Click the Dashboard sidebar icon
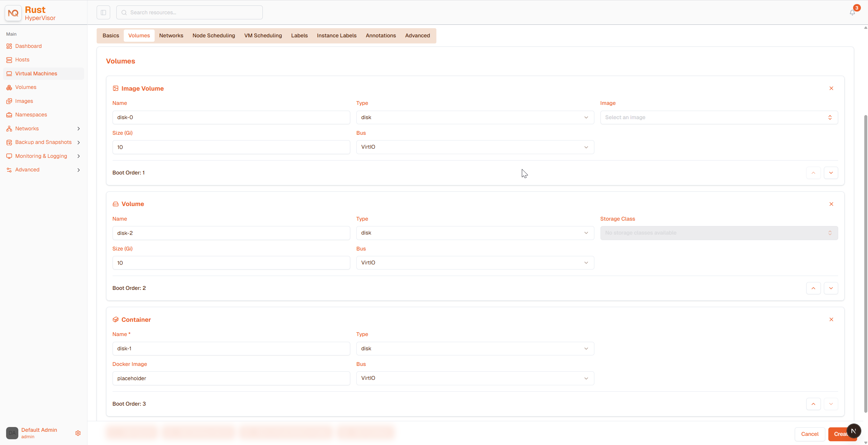This screenshot has height=445, width=868. tap(9, 46)
